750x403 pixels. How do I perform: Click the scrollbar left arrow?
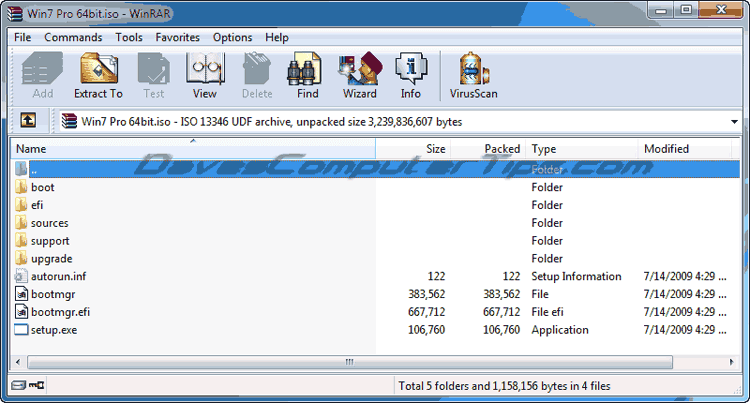coord(18,362)
